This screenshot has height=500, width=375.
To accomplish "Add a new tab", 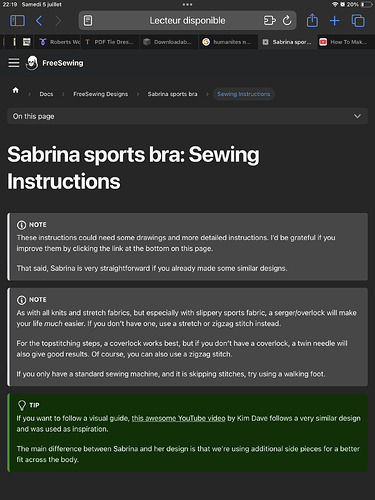I will 334,21.
